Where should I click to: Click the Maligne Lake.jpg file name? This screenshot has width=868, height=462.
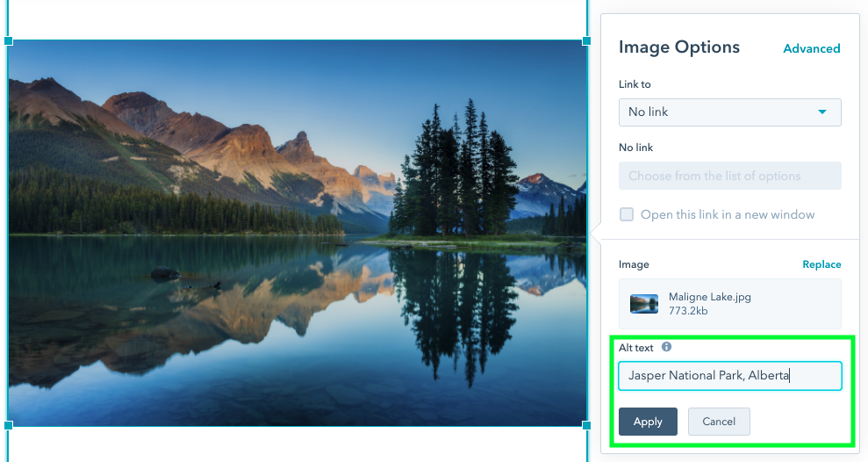709,297
